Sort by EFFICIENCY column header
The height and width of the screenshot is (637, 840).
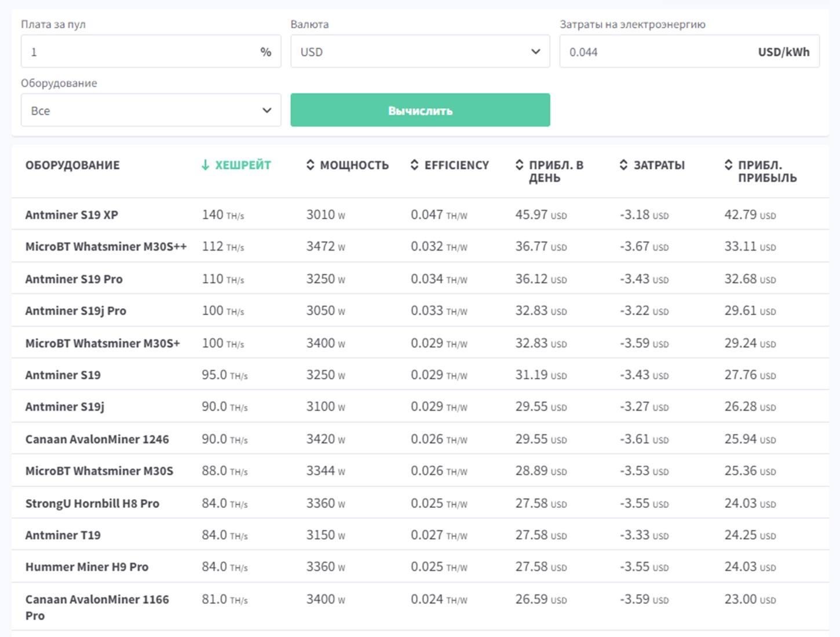456,165
